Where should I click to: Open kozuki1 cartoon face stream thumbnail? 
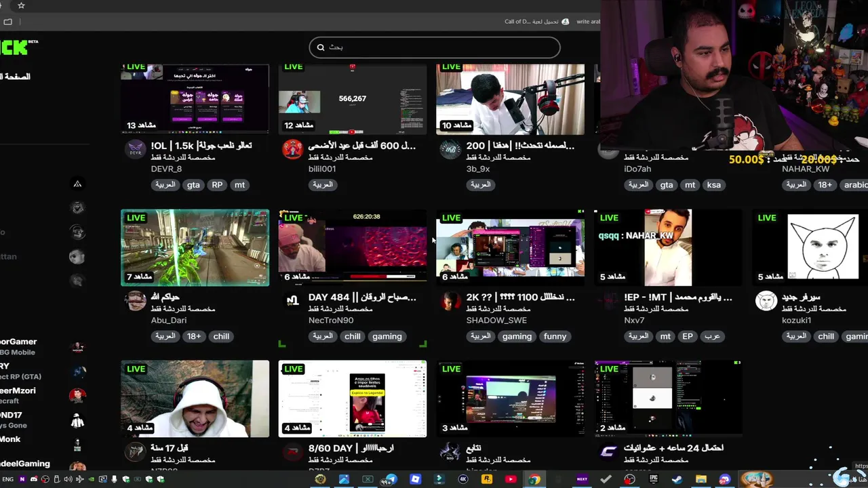810,247
